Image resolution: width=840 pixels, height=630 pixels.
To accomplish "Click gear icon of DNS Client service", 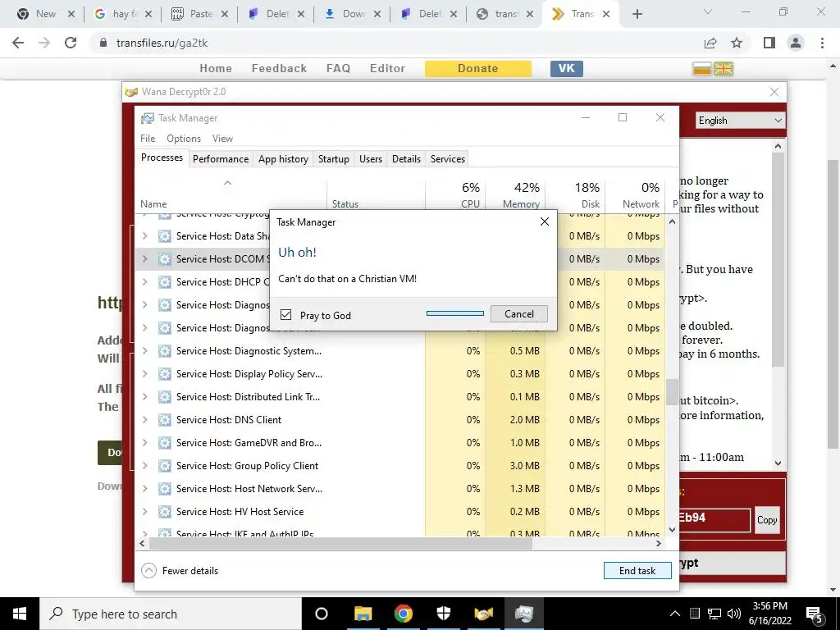I will 164,420.
